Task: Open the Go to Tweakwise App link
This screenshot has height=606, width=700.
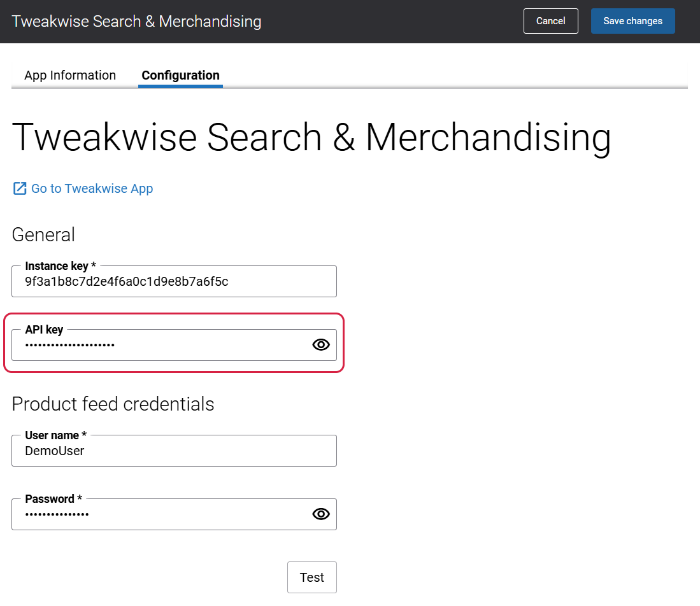Action: tap(92, 189)
